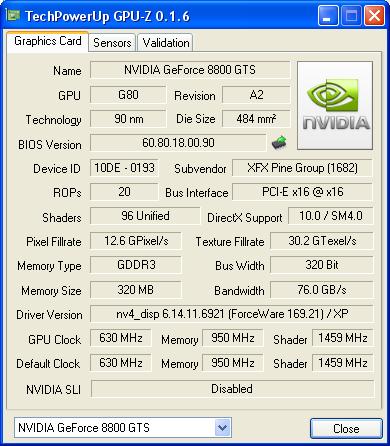
Task: Click DirectX Support value 10.0 / SM4.0
Action: click(331, 216)
